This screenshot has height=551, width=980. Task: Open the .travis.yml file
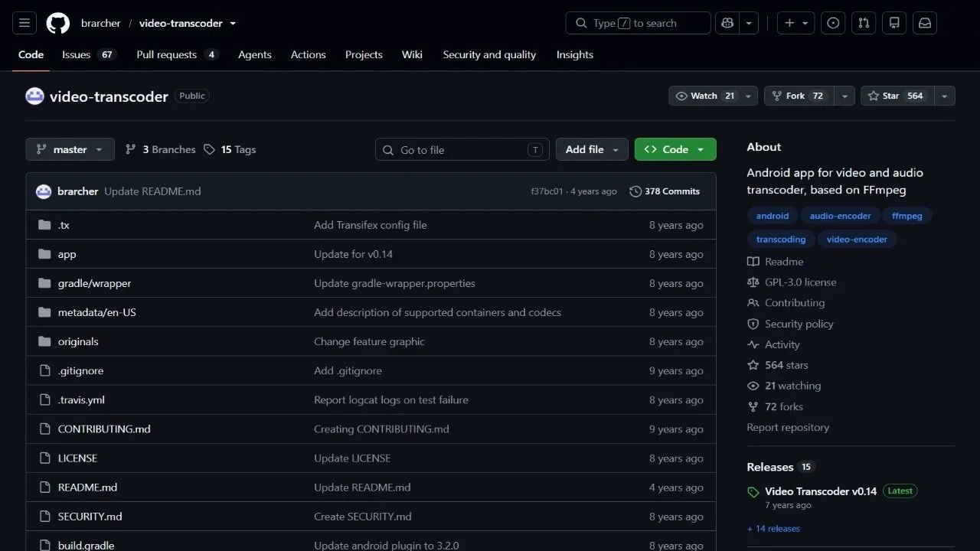(81, 399)
